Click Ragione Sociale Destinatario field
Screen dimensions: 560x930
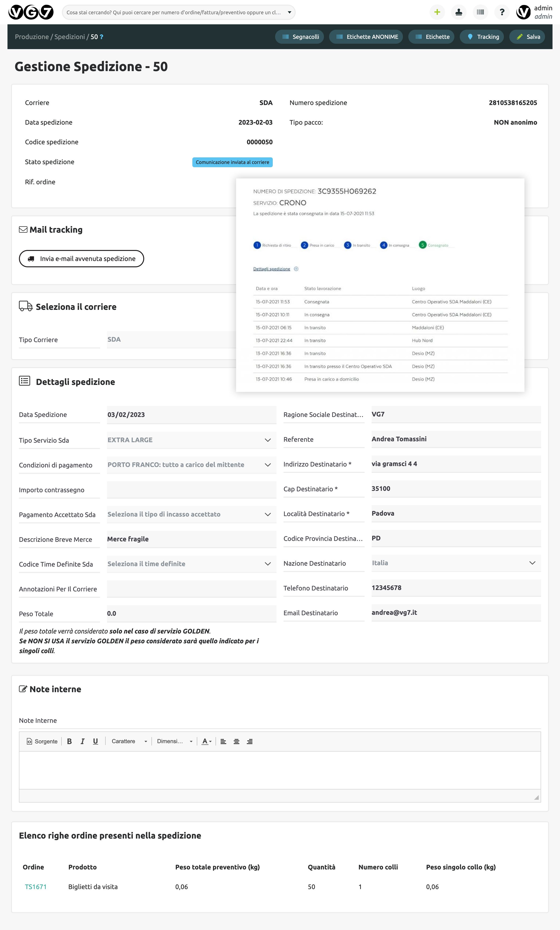point(456,414)
